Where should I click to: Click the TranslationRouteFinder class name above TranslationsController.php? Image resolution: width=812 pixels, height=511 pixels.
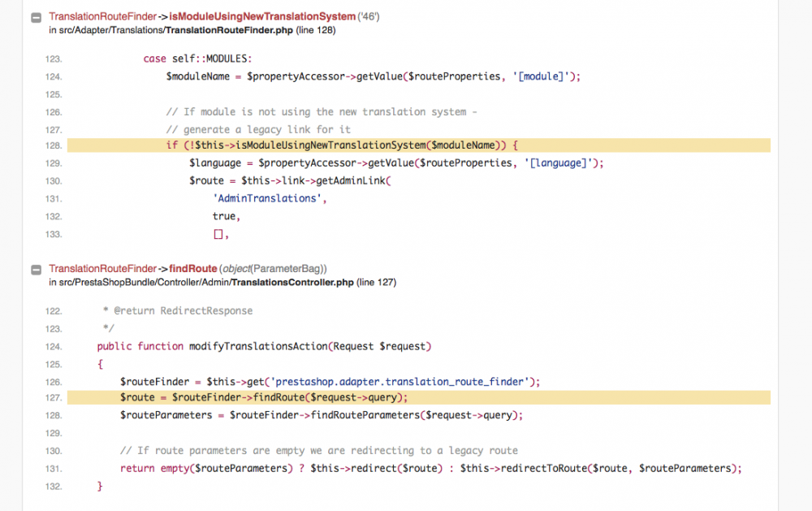(102, 268)
